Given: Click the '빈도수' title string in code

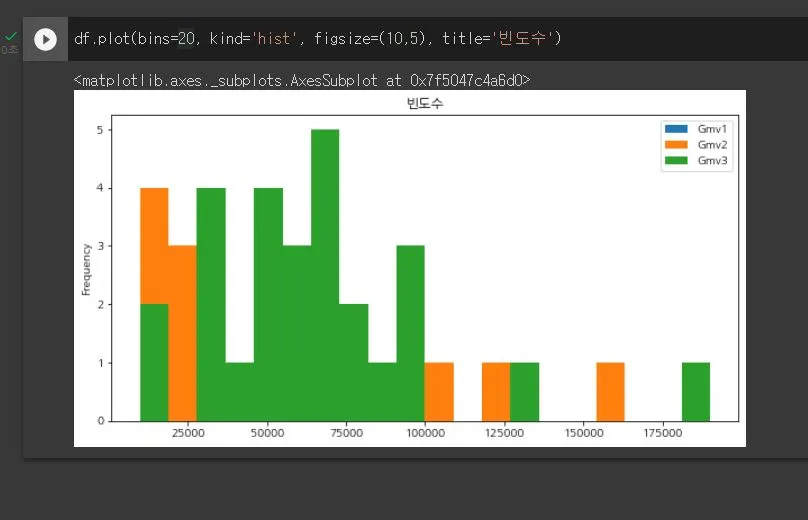Looking at the screenshot, I should click(523, 39).
